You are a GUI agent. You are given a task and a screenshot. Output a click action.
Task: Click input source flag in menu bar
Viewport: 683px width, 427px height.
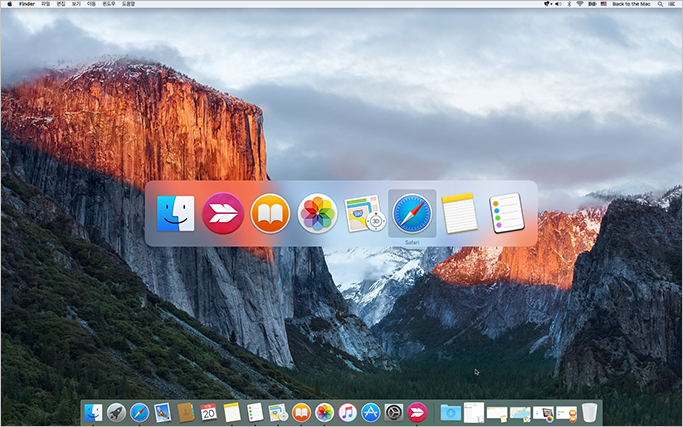pos(604,4)
